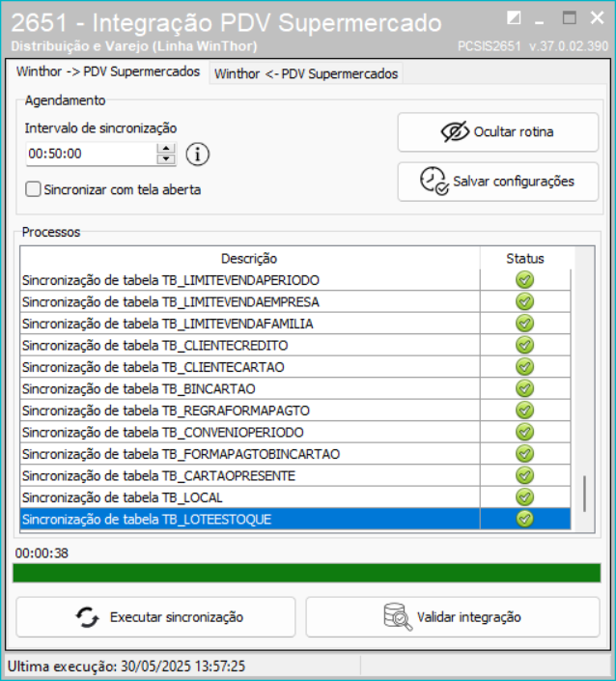Click the diagonal-split square icon in title bar
Viewport: 616px width, 681px height.
point(514,18)
